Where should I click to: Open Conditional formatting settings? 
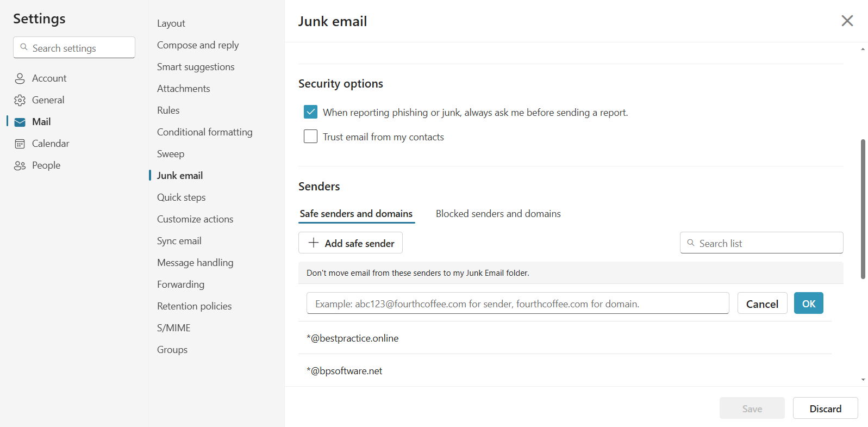(x=204, y=132)
